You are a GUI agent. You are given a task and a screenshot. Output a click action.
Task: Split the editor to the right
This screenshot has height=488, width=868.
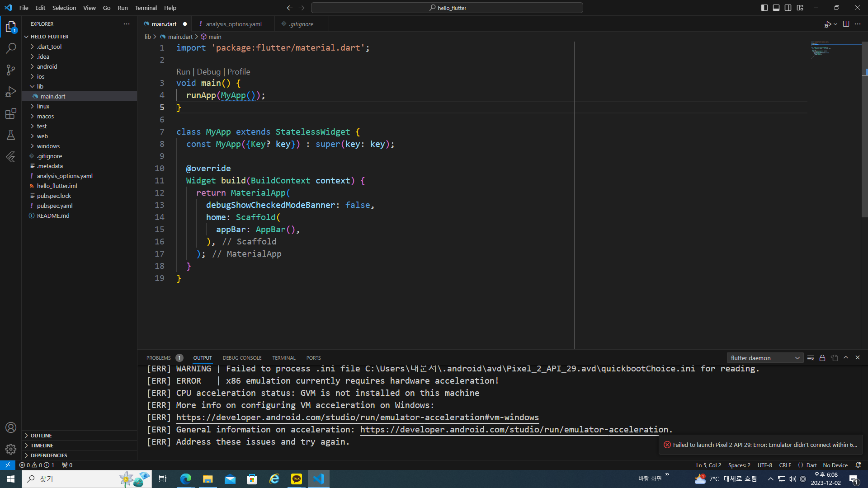pos(846,24)
